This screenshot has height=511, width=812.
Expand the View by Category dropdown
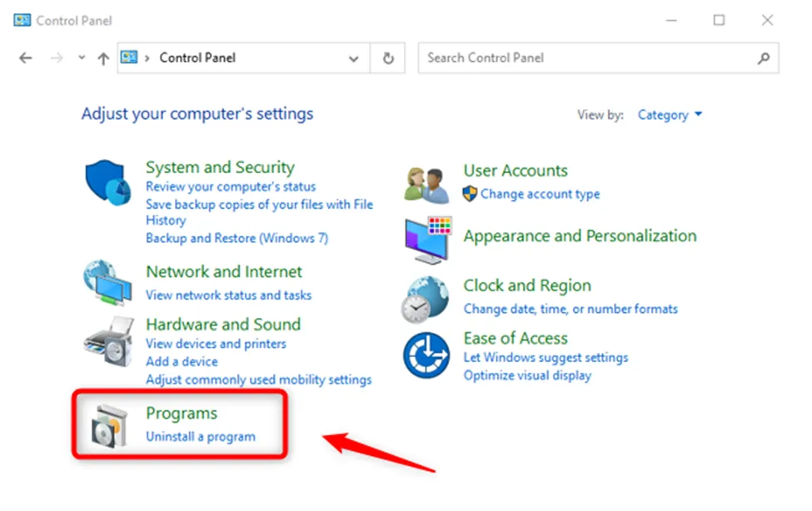coord(670,115)
